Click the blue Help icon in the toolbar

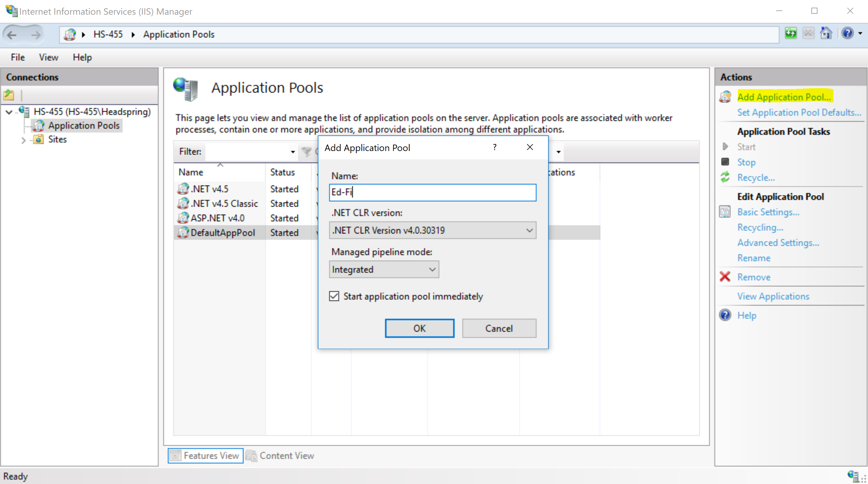847,33
